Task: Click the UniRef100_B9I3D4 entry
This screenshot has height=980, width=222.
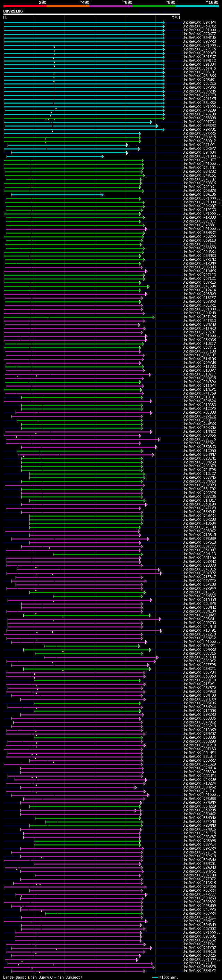Action: point(199,64)
